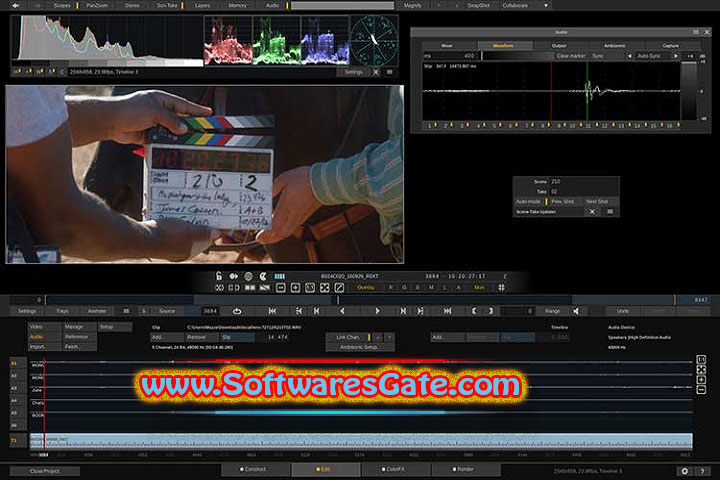Click Clear marker in Audio panel
This screenshot has height=480, width=720.
pyautogui.click(x=571, y=56)
